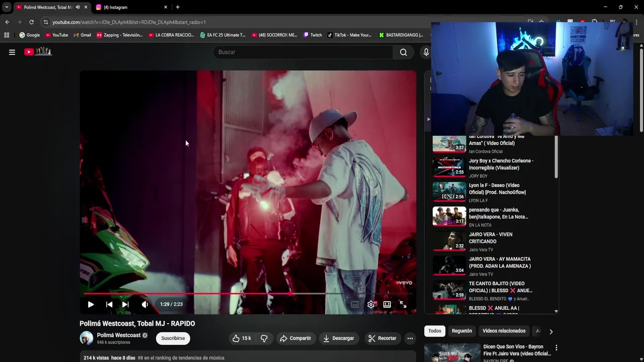
Task: Open Polimá Westcoast channel avatar
Action: click(x=87, y=338)
